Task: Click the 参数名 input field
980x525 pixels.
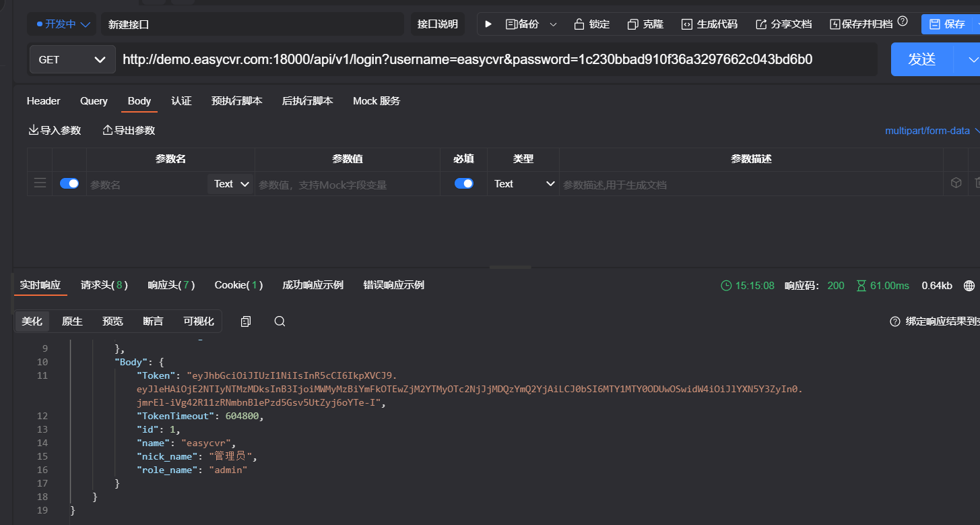Action: click(x=147, y=184)
